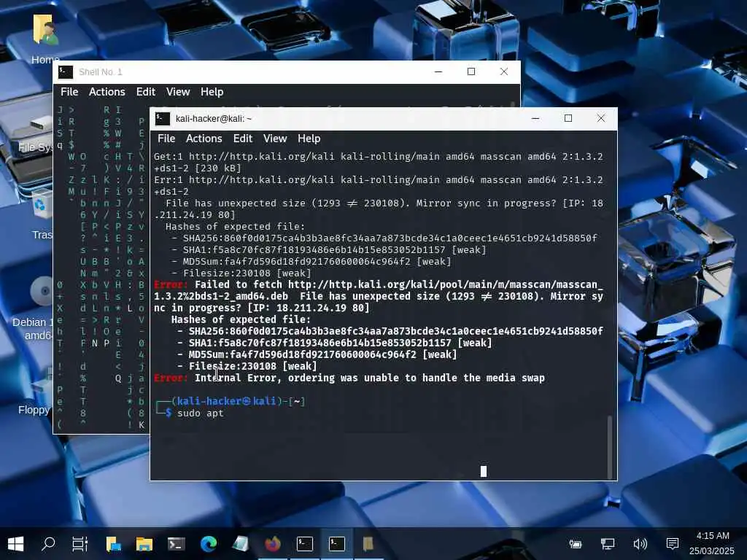Image resolution: width=747 pixels, height=560 pixels.
Task: Launch Edge browser from taskbar
Action: coord(208,544)
